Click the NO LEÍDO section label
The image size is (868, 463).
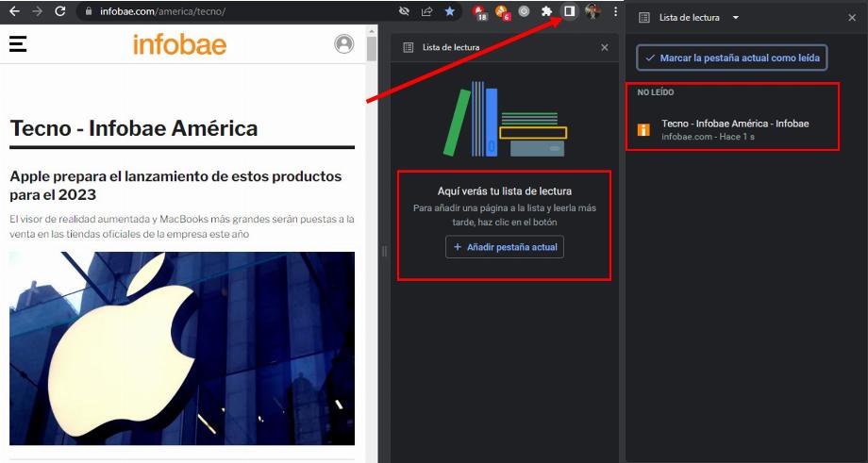click(x=656, y=92)
